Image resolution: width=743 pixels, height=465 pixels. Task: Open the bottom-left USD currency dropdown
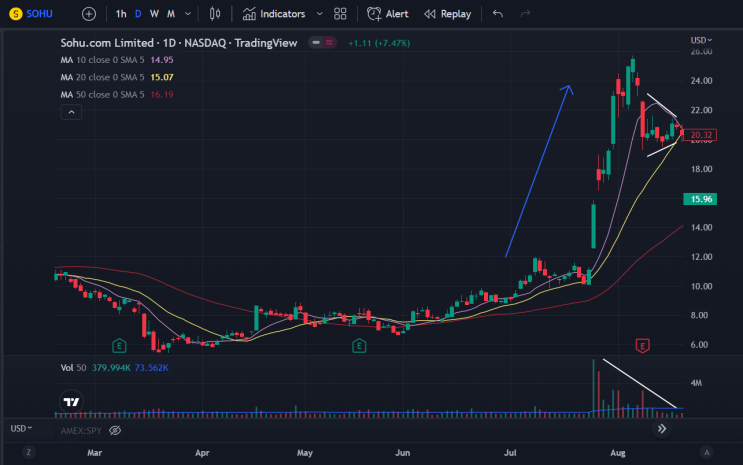[21, 429]
